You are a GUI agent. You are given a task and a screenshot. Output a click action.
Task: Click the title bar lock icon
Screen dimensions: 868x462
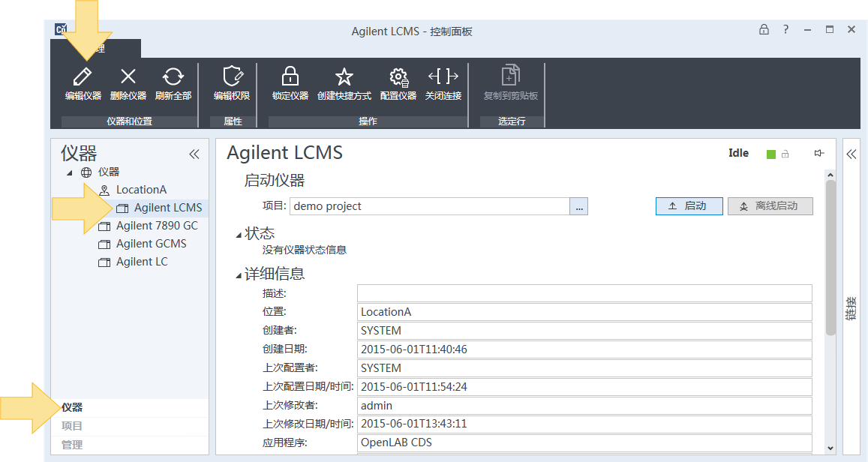[x=764, y=29]
